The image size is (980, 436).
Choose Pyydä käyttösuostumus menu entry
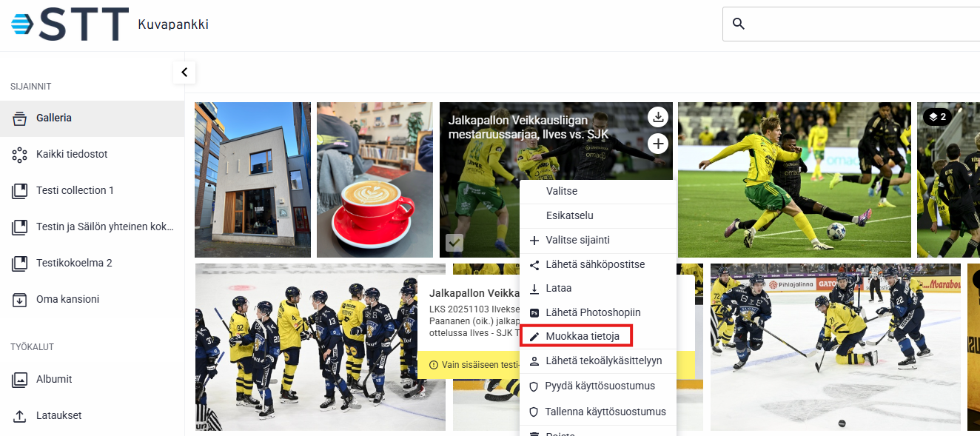pos(598,386)
